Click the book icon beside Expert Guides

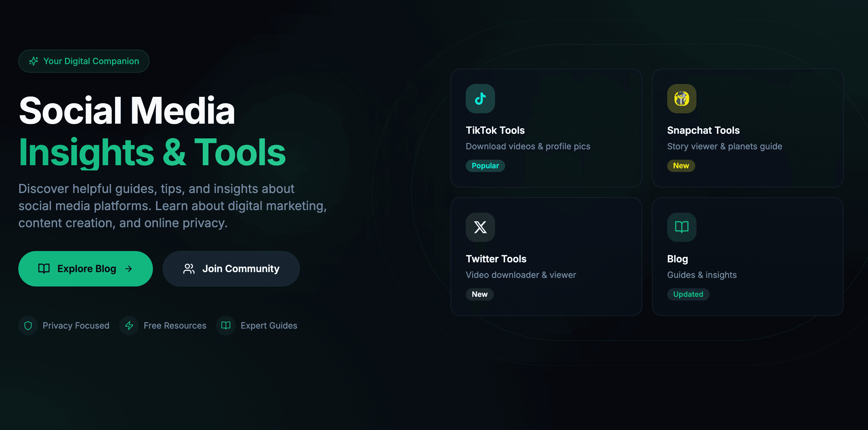226,326
